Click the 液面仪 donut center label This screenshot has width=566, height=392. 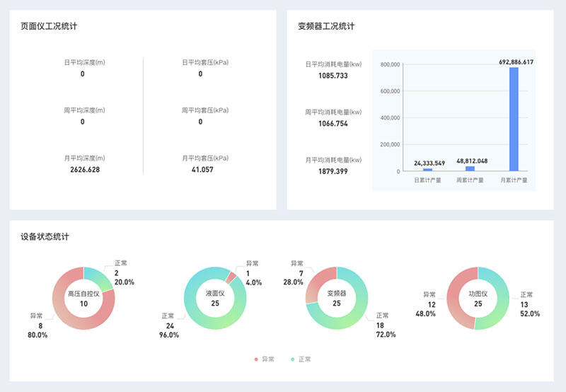[215, 298]
